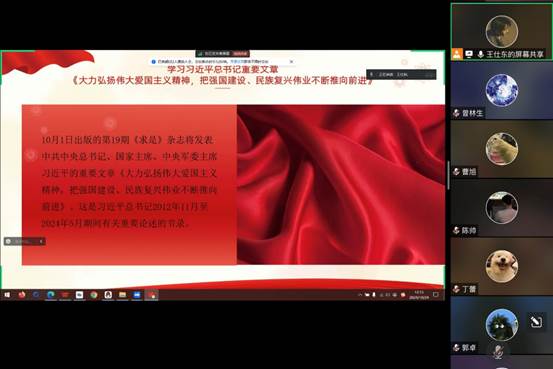Click 陈帅's muted microphone icon

tap(456, 231)
